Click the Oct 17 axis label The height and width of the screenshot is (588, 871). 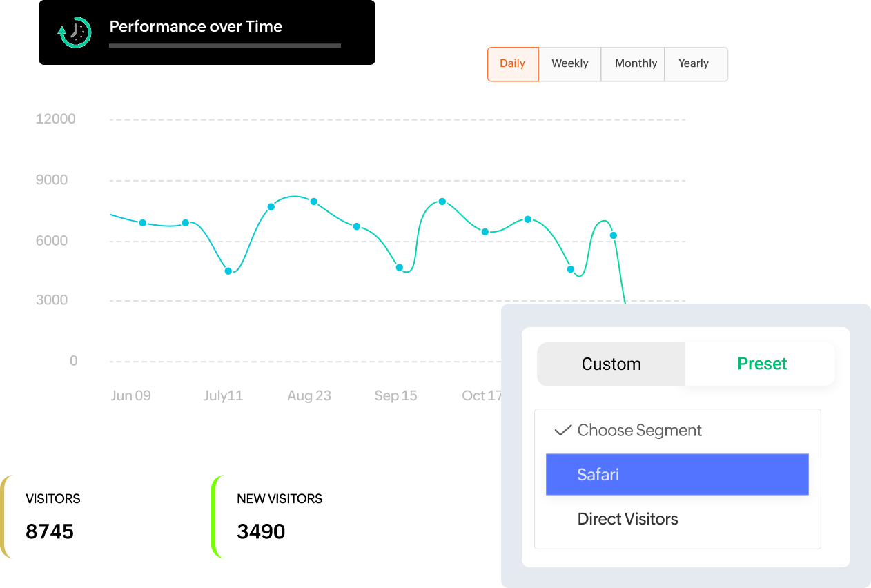482,395
